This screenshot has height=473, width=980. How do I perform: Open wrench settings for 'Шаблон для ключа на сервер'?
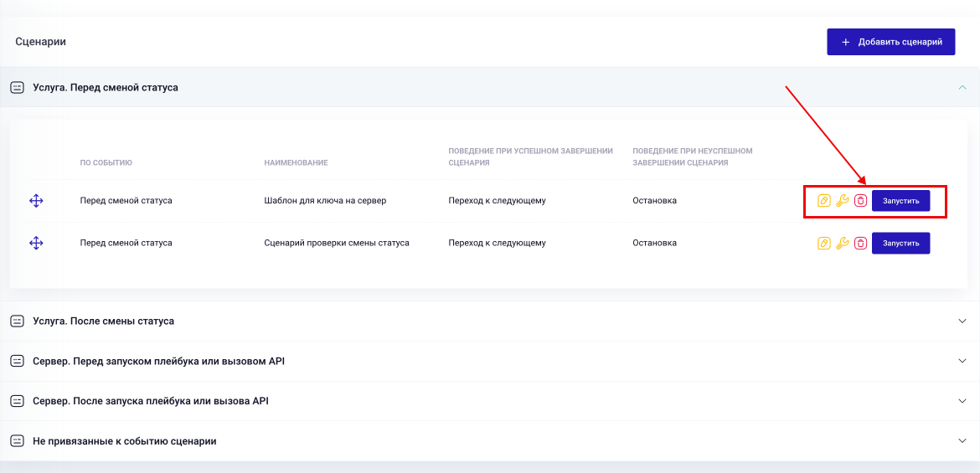point(843,201)
